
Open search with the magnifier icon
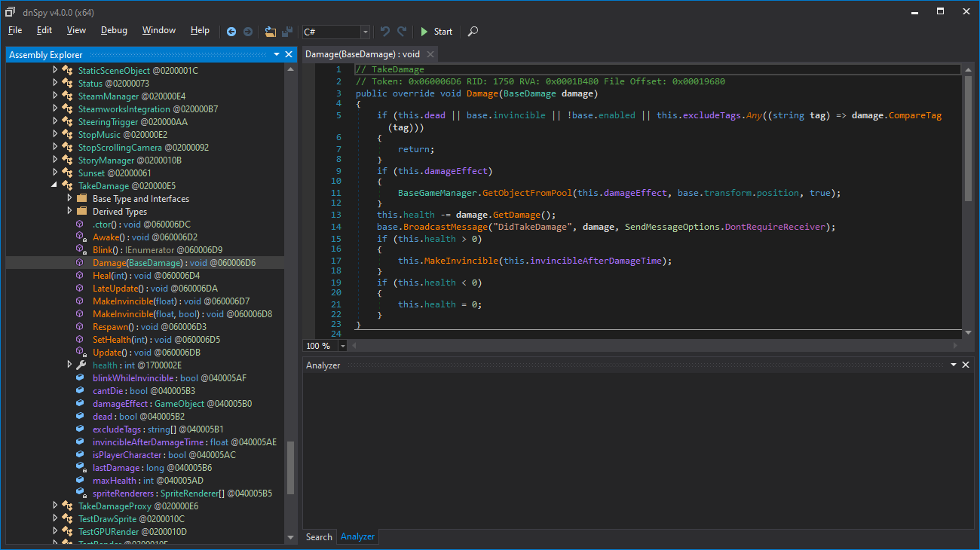[x=473, y=32]
